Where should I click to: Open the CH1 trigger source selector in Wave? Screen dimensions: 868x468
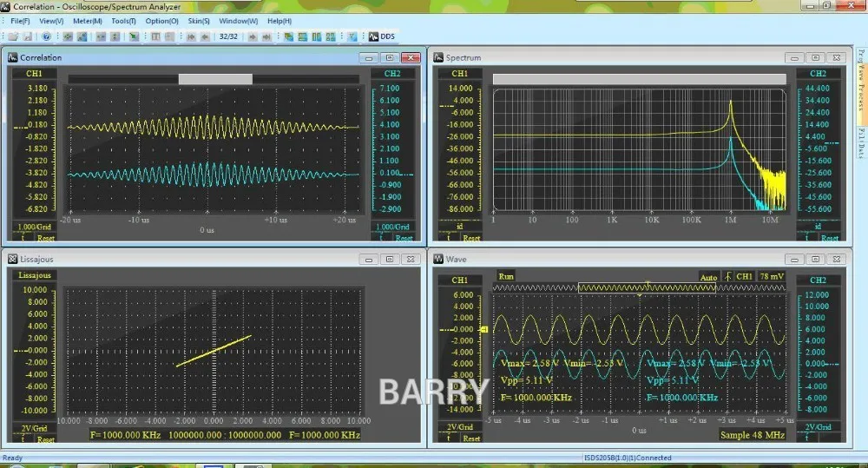pos(744,276)
